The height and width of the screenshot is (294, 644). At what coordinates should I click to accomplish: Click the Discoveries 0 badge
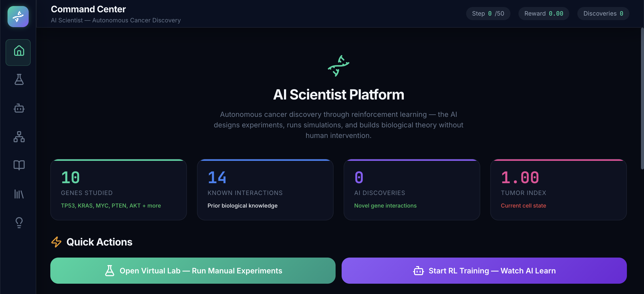(603, 14)
